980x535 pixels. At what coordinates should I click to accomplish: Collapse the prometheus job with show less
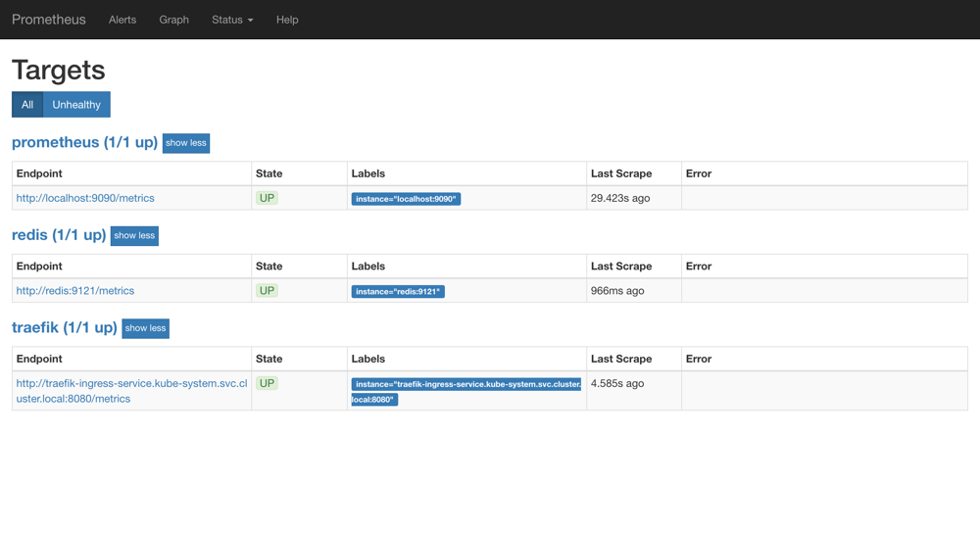pos(185,143)
